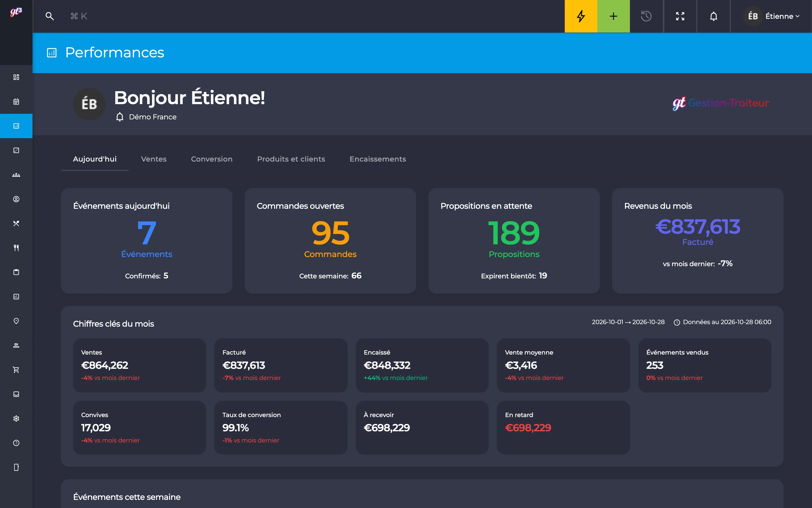Switch to the Ventes tab
812x508 pixels.
point(154,159)
